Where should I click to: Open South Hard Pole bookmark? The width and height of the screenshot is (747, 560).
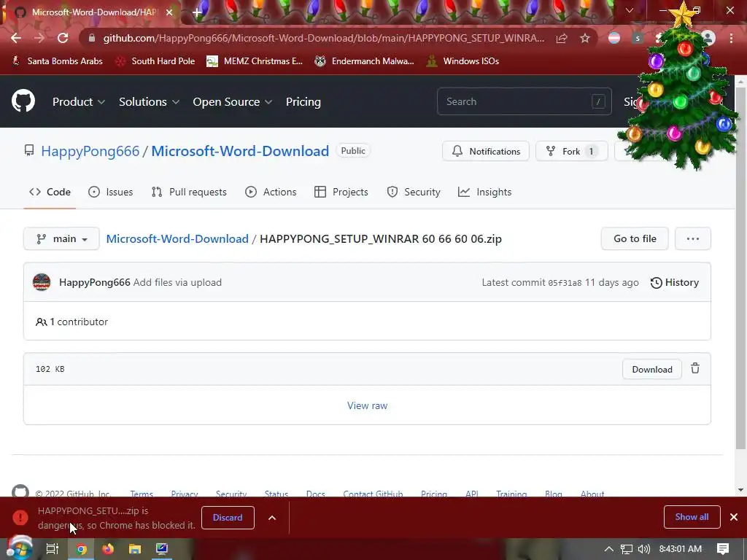155,61
